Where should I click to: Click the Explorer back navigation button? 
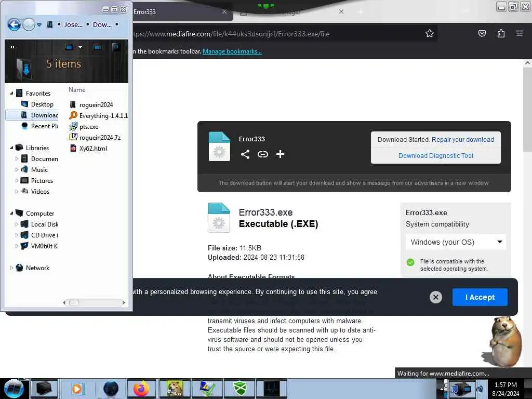(x=14, y=25)
